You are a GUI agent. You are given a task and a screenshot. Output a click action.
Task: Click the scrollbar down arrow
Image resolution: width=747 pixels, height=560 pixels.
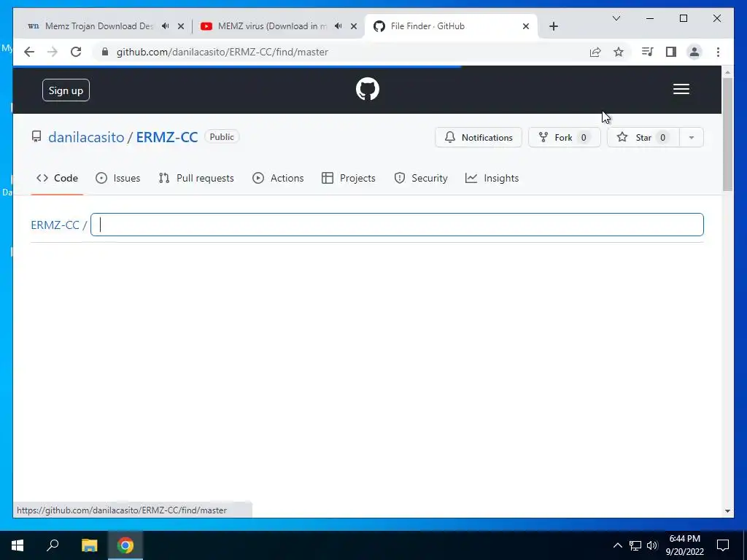pyautogui.click(x=727, y=511)
